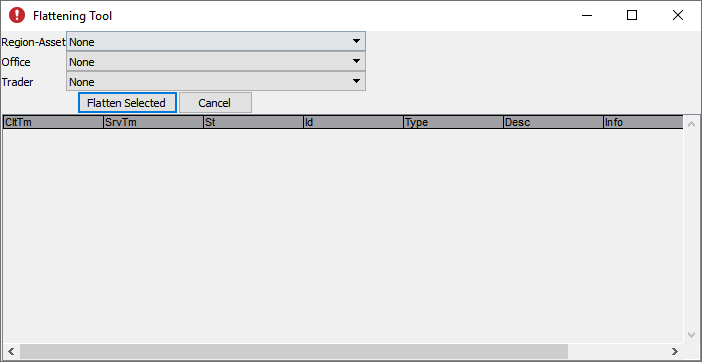Expand the Office dropdown arrow
Screen dimensions: 702x362
coord(356,61)
